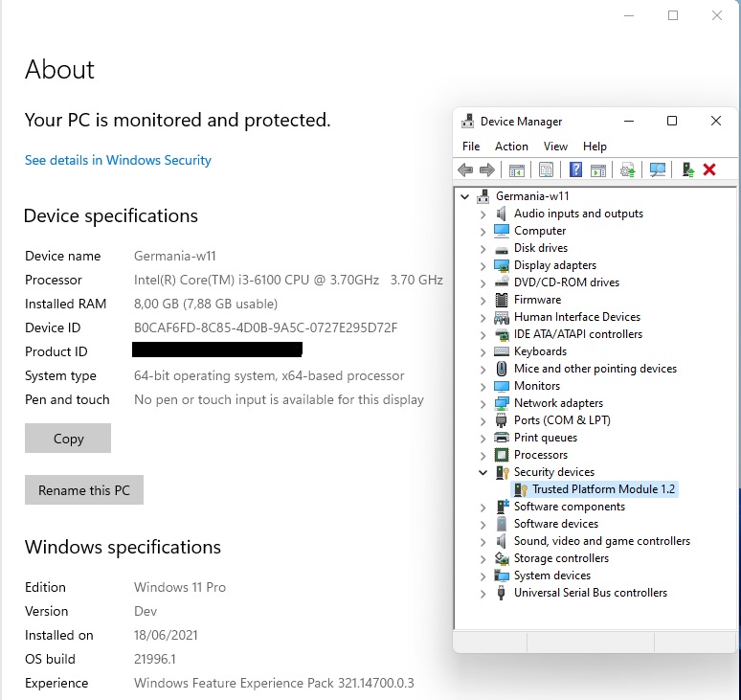This screenshot has height=700, width=741.
Task: Collapse the Security devices chevron
Action: pyautogui.click(x=483, y=472)
